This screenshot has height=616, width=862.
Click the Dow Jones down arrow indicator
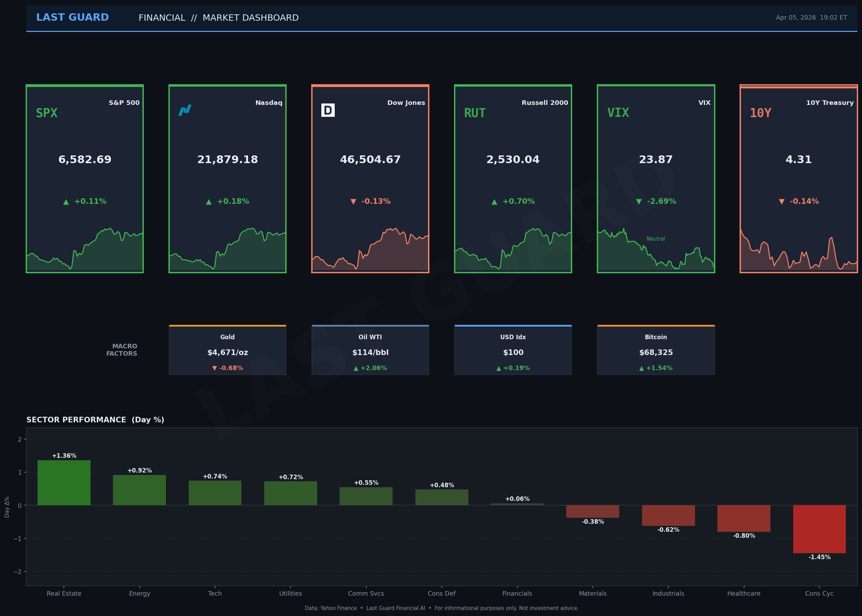[x=353, y=202]
